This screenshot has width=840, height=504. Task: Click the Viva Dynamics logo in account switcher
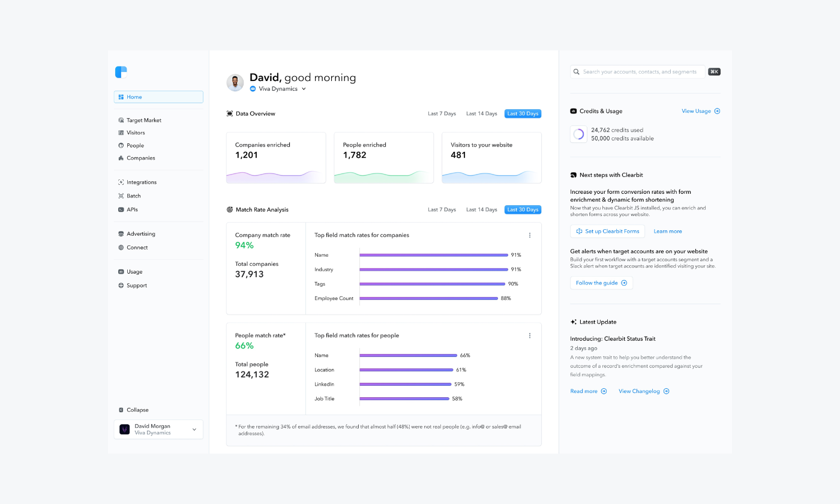(125, 429)
